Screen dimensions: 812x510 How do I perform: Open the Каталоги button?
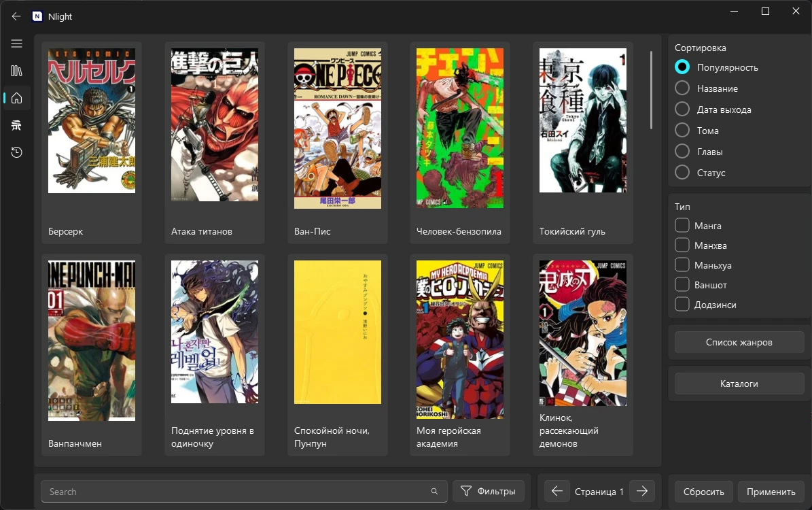point(739,384)
